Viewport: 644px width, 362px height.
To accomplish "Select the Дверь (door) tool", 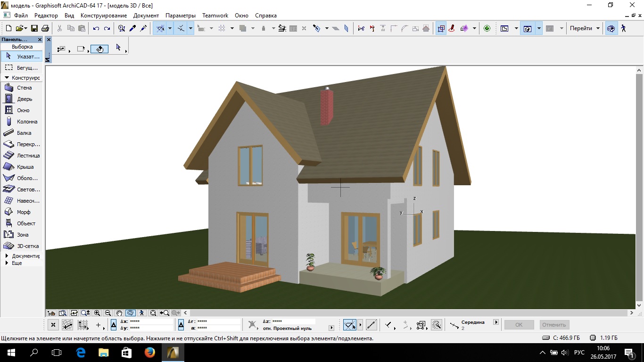I will coord(21,99).
